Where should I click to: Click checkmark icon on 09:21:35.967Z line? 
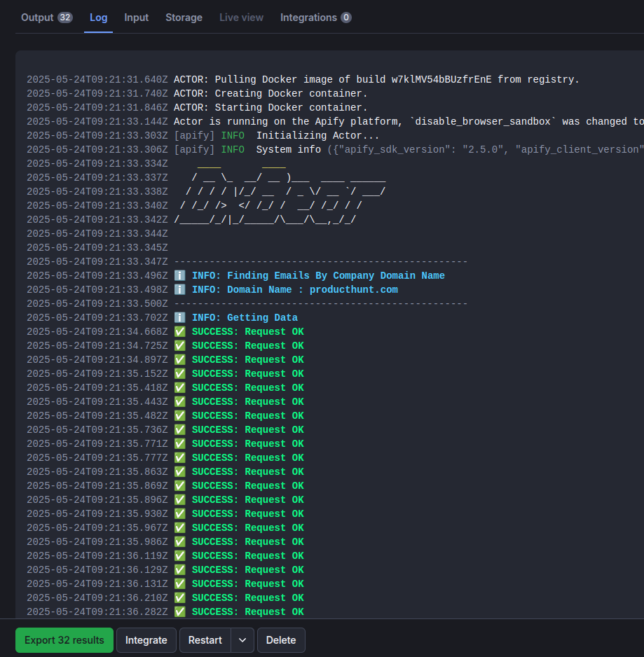[x=180, y=527]
